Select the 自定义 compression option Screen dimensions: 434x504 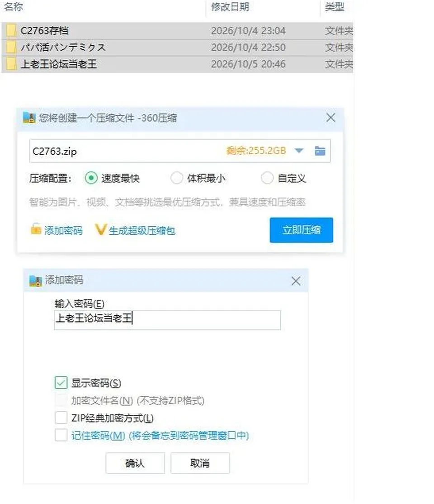point(267,178)
